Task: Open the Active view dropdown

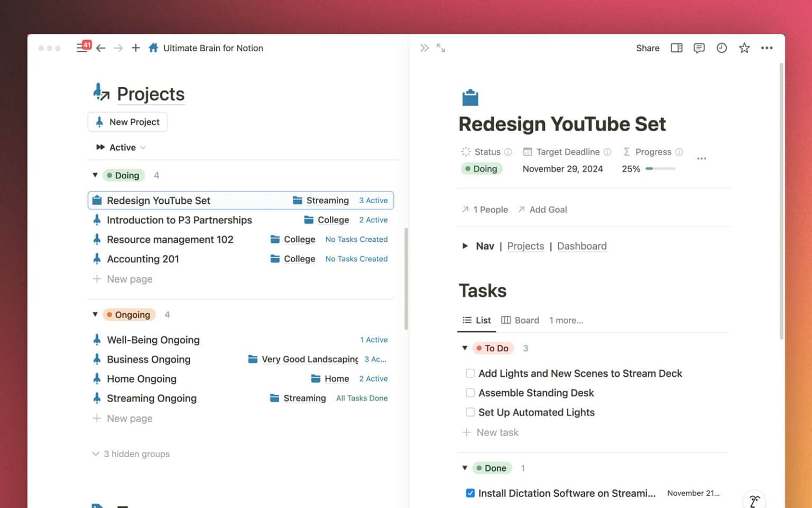Action: [x=122, y=148]
